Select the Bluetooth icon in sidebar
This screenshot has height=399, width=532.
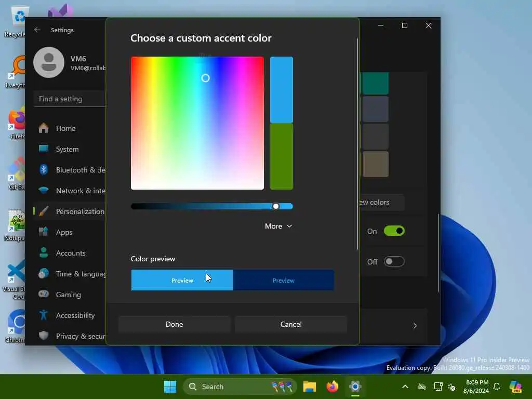pos(44,170)
